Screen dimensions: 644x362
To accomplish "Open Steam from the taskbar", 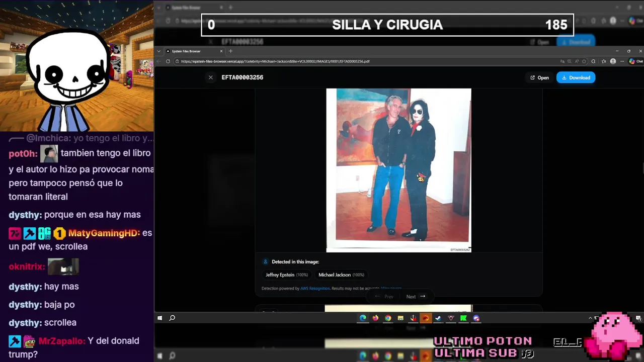I will [x=438, y=318].
